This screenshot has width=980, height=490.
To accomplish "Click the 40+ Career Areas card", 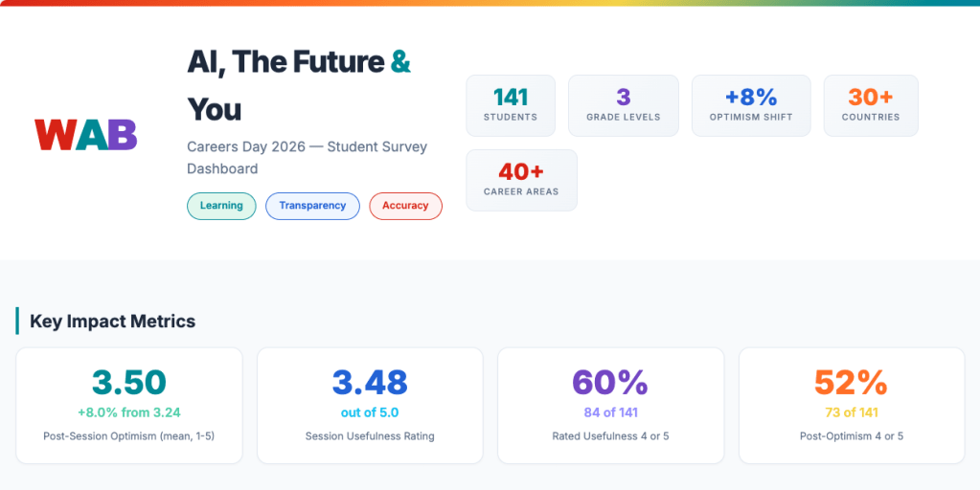I will tap(521, 180).
